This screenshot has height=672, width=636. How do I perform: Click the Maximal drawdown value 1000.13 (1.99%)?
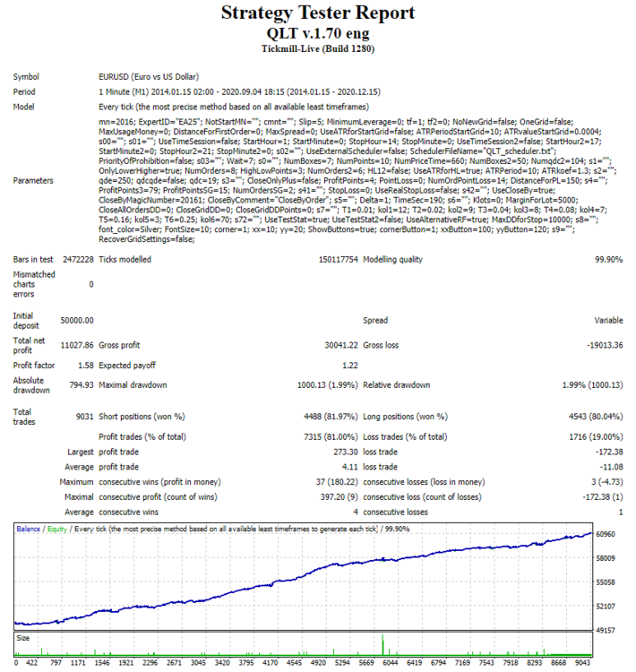click(328, 385)
